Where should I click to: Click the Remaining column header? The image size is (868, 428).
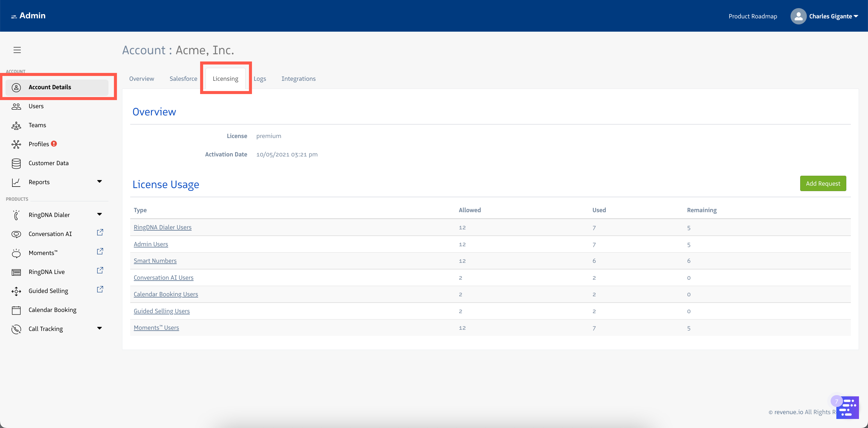tap(702, 210)
